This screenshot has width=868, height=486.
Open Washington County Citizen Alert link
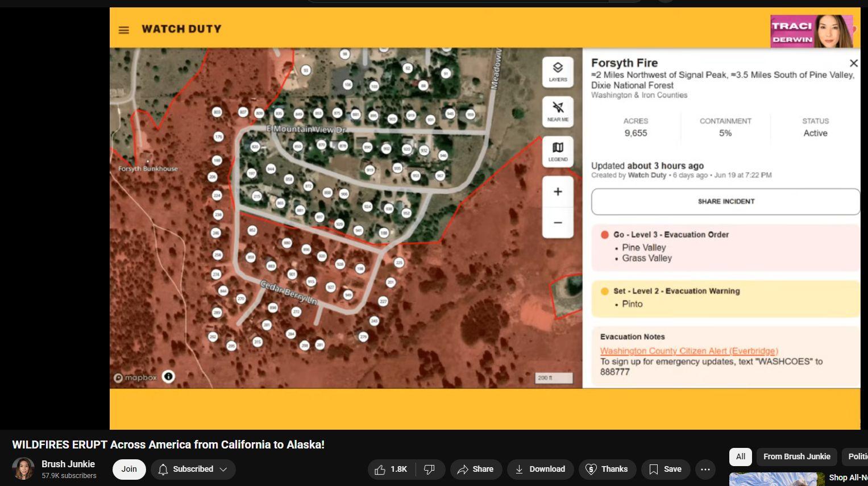[x=689, y=351]
